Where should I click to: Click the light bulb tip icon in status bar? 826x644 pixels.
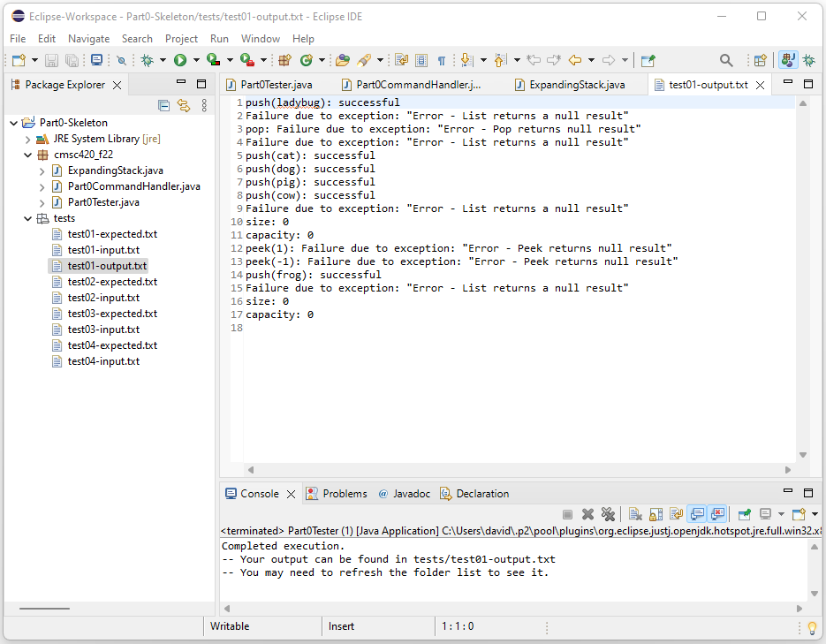(812, 628)
